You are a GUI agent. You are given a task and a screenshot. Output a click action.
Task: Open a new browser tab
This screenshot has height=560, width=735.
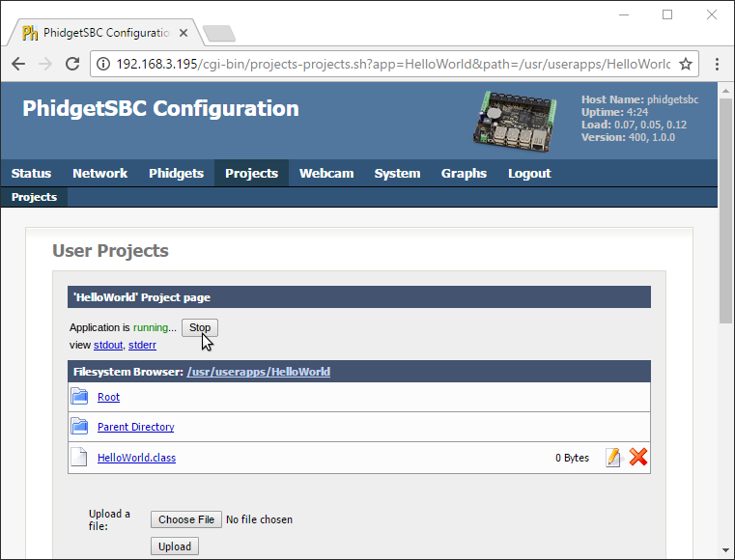click(x=219, y=33)
